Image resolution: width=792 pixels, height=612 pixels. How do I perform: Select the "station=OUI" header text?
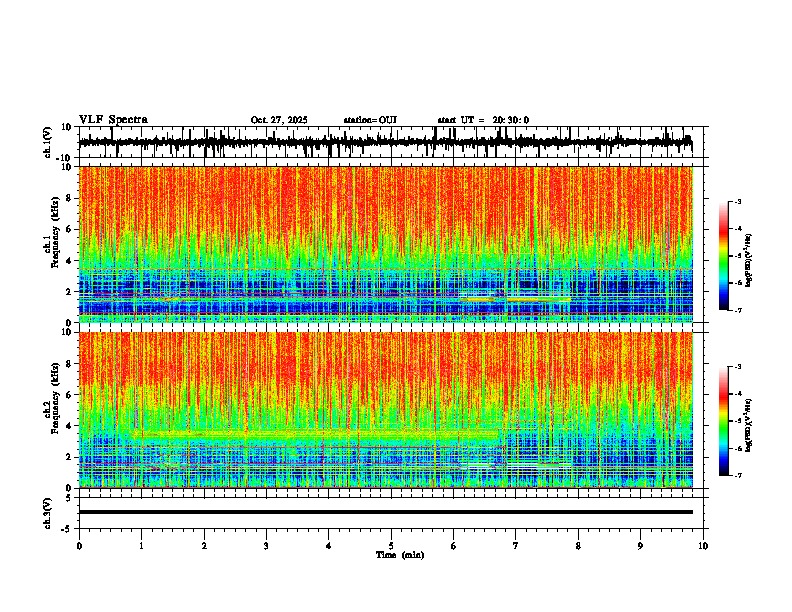coord(370,120)
